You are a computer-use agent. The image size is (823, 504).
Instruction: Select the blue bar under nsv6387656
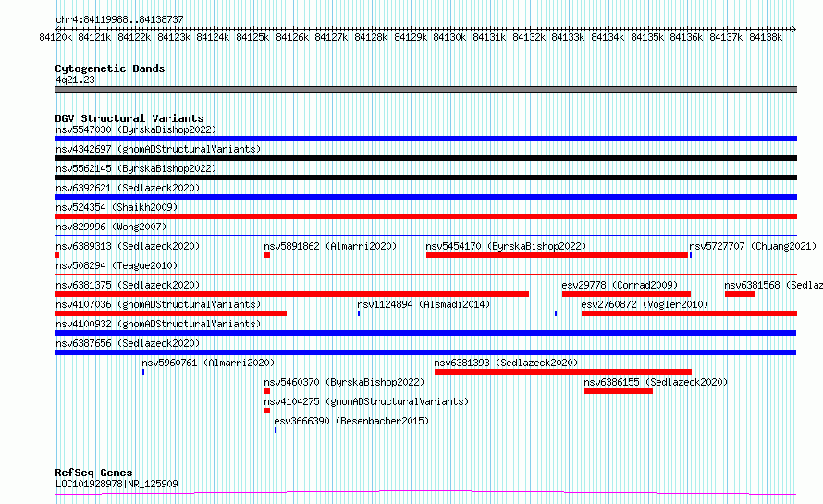coord(425,352)
